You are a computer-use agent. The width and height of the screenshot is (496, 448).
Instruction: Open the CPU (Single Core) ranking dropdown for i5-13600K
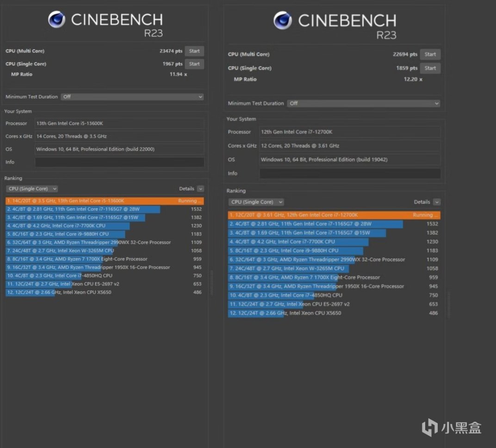point(32,189)
